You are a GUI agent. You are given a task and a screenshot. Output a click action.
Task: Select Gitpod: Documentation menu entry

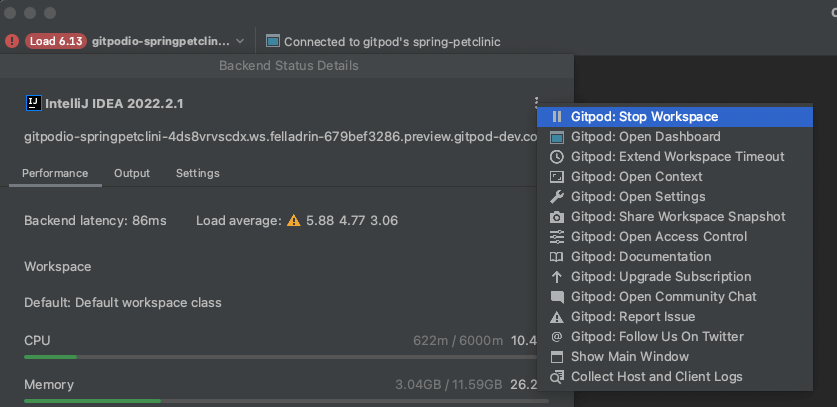click(x=675, y=257)
